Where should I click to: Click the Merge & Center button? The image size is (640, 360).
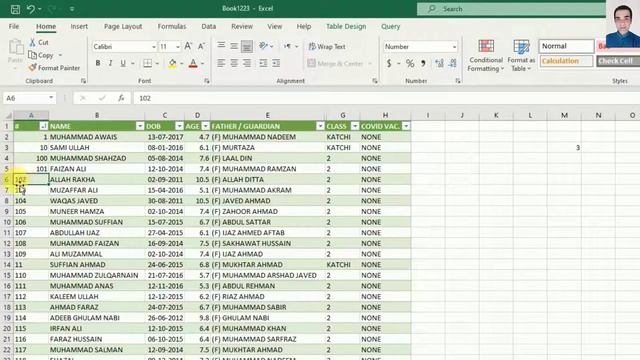coord(336,63)
